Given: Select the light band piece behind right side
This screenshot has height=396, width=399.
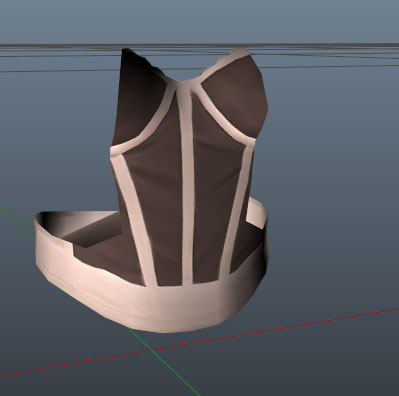Looking at the screenshot, I should coord(256,213).
